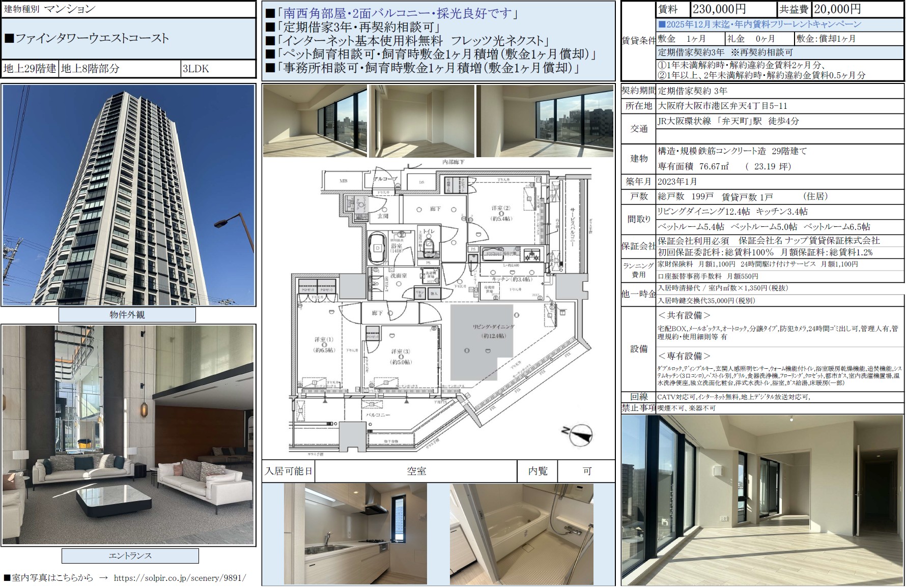
Task: Click the bathtub symbol in the floor plan
Action: 378,248
